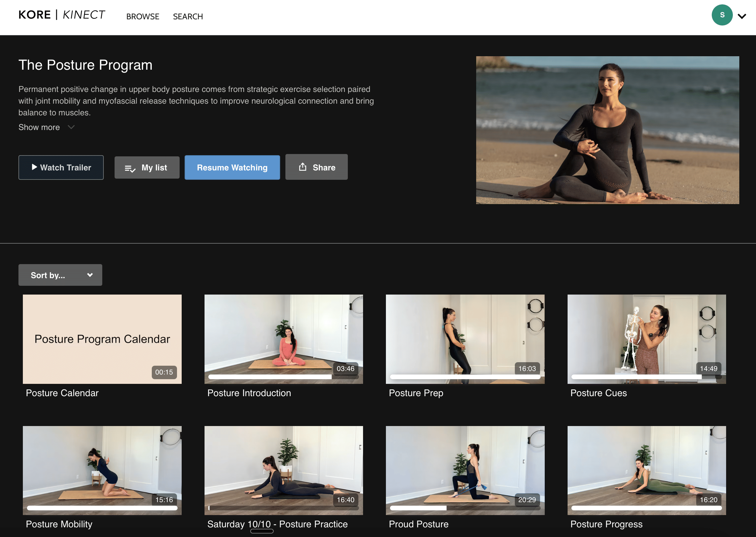Open the beach hero program image
This screenshot has height=537, width=756.
point(607,130)
